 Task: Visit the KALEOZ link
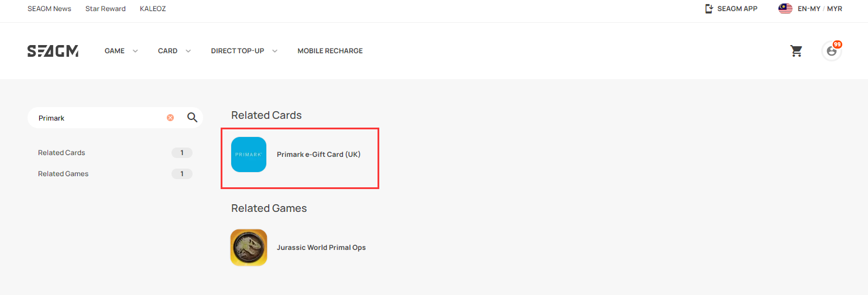coord(153,9)
